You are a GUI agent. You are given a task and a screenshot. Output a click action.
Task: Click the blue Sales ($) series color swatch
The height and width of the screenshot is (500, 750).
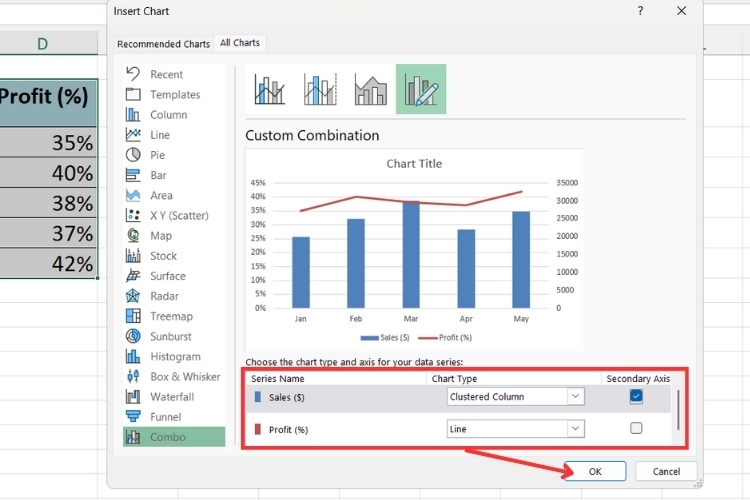[x=258, y=397]
